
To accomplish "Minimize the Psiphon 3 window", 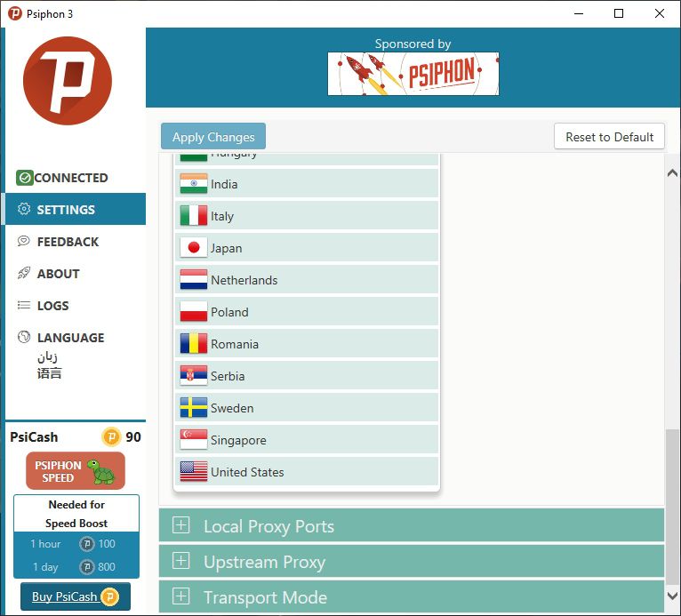I will [579, 13].
